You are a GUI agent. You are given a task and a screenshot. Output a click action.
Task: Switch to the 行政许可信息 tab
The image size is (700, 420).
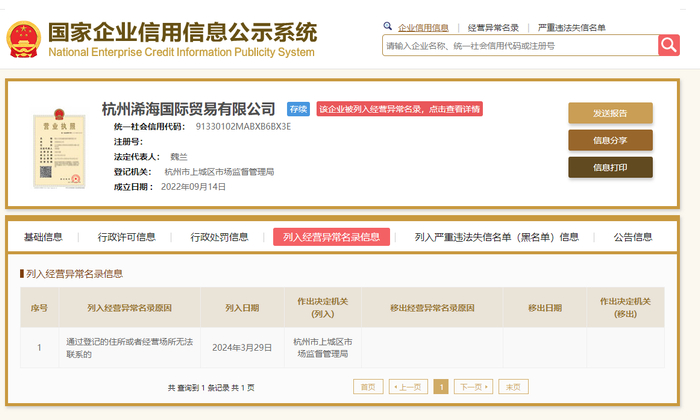point(126,237)
